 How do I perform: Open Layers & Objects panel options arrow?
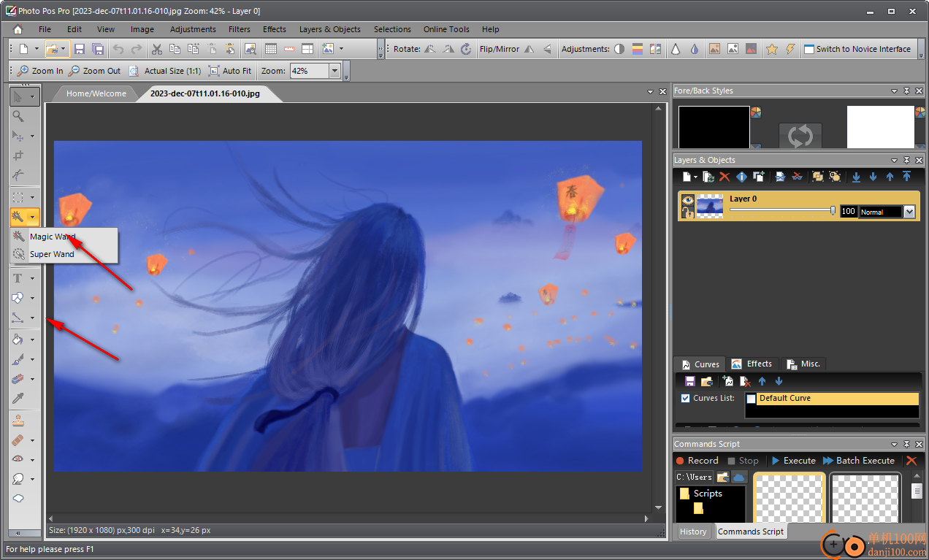[x=894, y=160]
